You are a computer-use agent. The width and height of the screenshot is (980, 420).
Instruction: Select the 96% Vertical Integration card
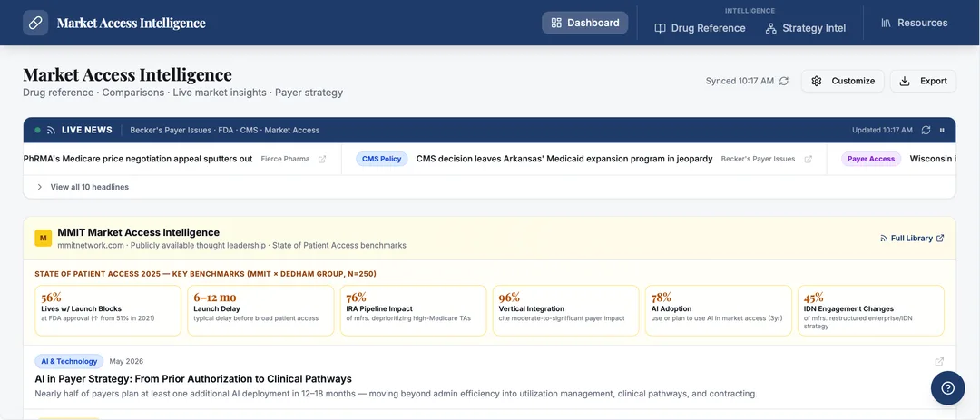point(565,310)
